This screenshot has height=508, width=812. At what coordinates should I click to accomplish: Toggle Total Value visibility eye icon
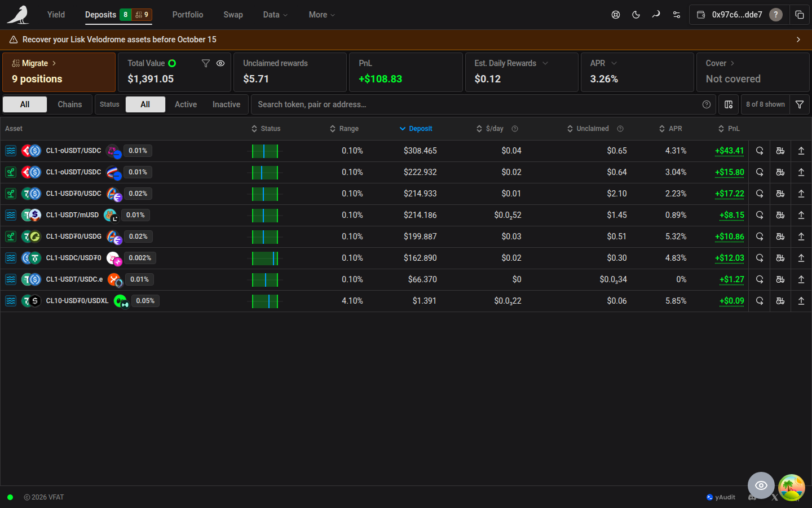[x=220, y=63]
